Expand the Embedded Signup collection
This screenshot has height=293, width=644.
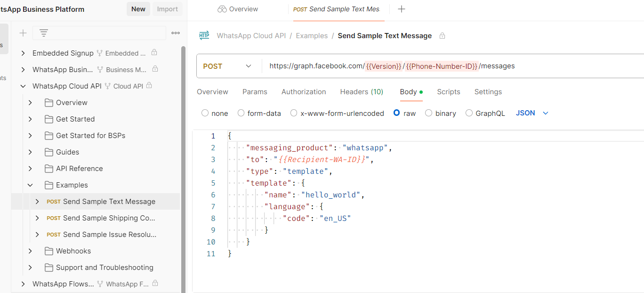[23, 53]
